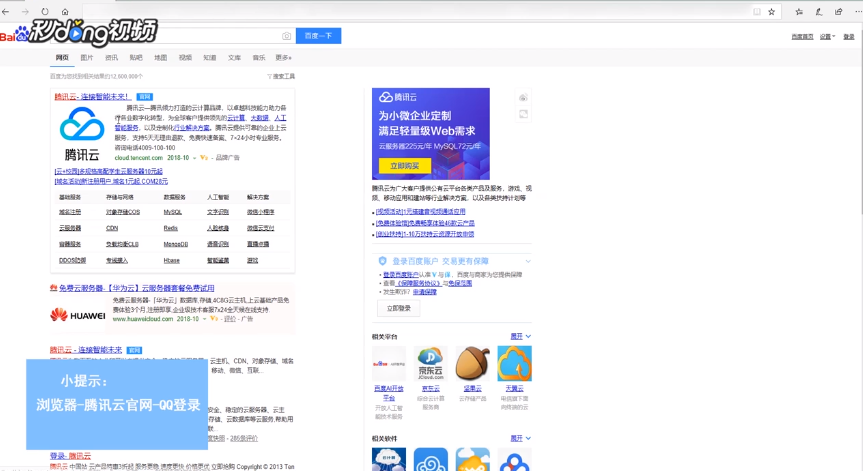Click the swirl cloud software thumbnail

pos(430,459)
